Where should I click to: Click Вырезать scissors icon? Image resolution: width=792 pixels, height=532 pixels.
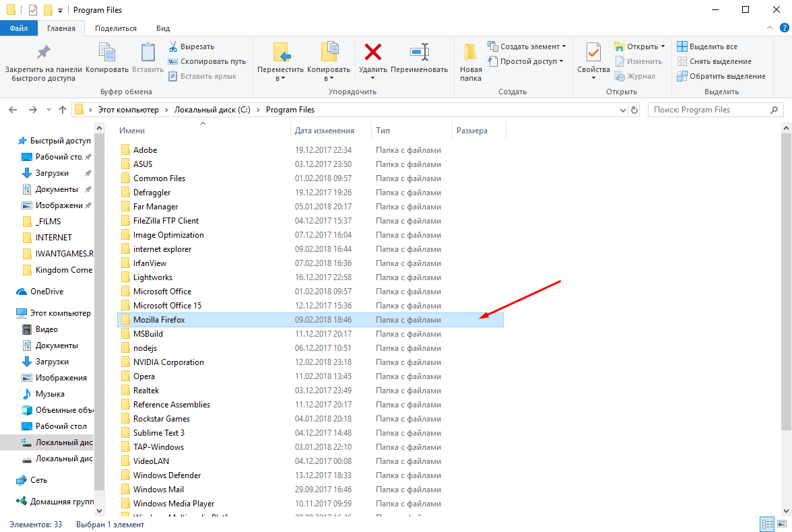point(173,46)
